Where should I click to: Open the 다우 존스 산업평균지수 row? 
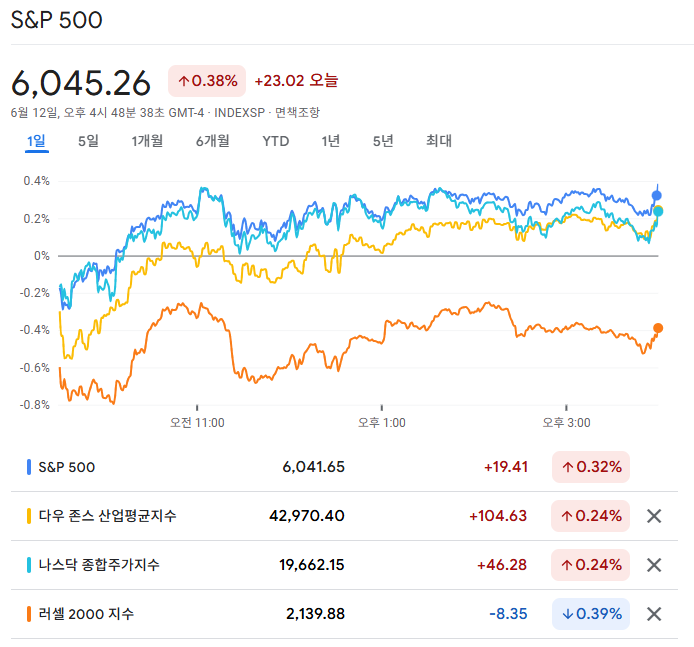[344, 516]
